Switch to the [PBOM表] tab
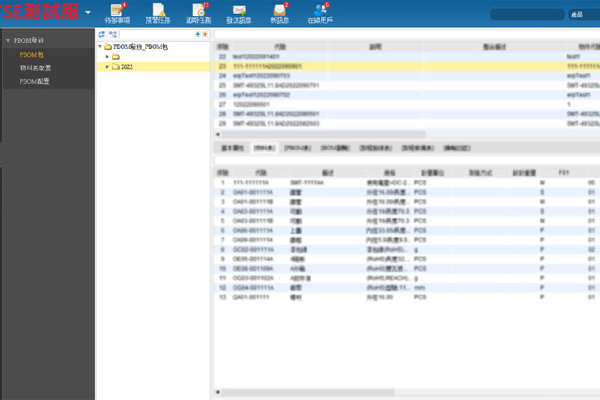 tap(297, 148)
